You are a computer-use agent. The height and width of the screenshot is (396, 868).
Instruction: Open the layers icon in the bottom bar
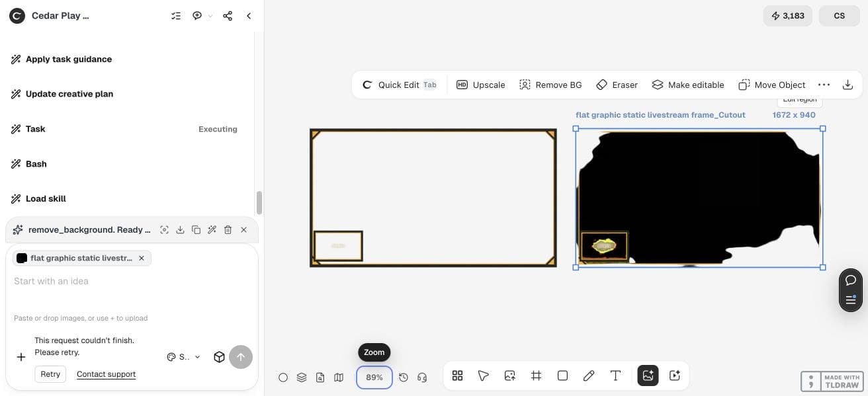pos(302,377)
